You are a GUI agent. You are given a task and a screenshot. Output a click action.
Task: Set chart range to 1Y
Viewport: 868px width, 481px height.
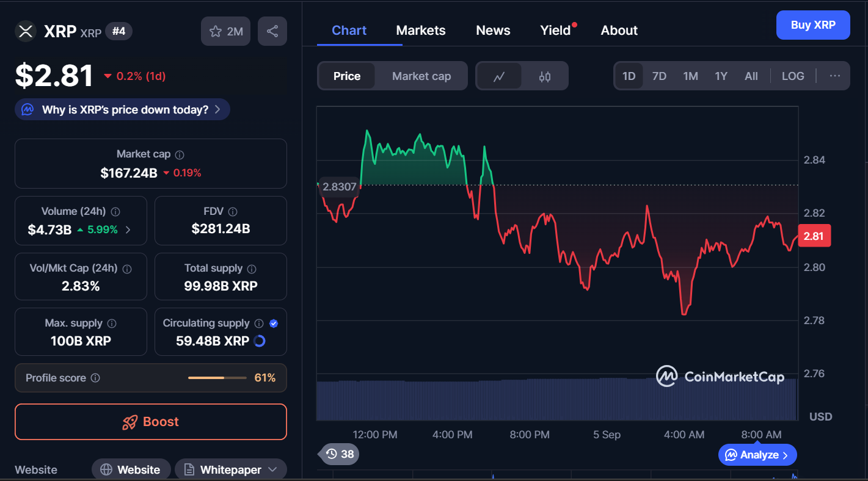point(721,76)
